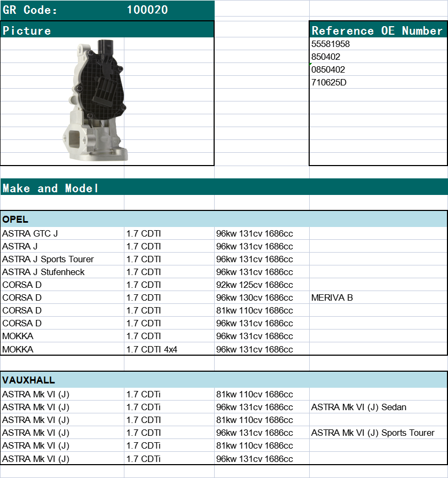Select the '92kw 125cv 1686cc' cell
The image size is (448, 478).
click(x=262, y=285)
